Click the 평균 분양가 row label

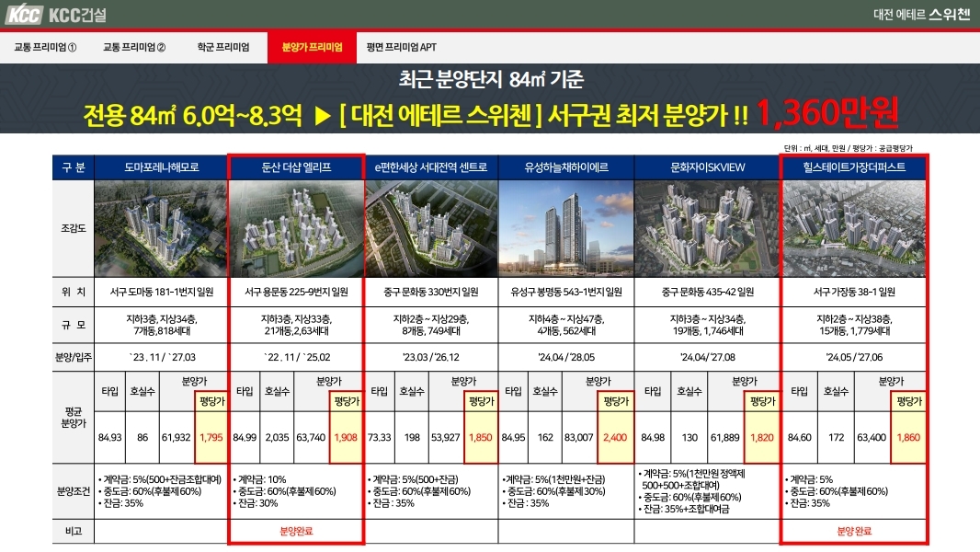[74, 418]
